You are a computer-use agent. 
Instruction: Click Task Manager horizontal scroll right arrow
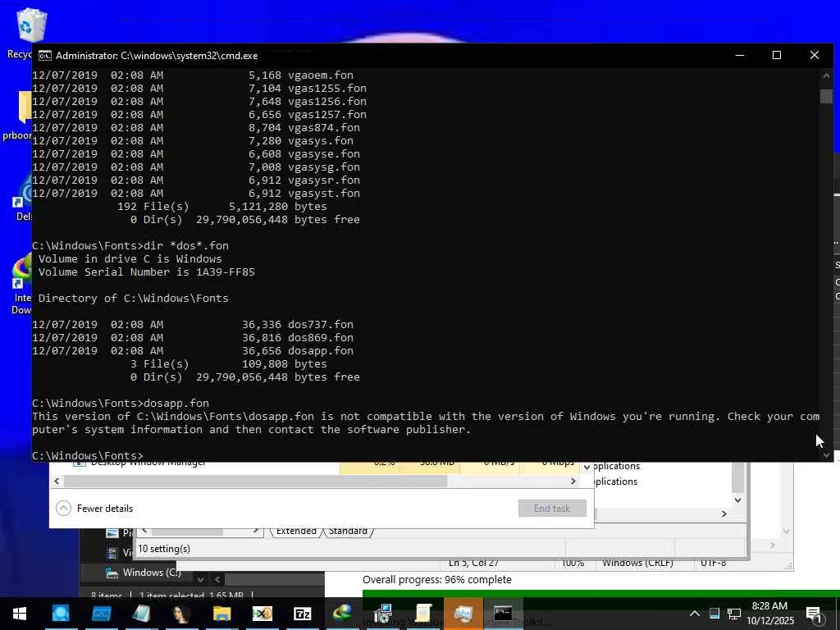(573, 481)
